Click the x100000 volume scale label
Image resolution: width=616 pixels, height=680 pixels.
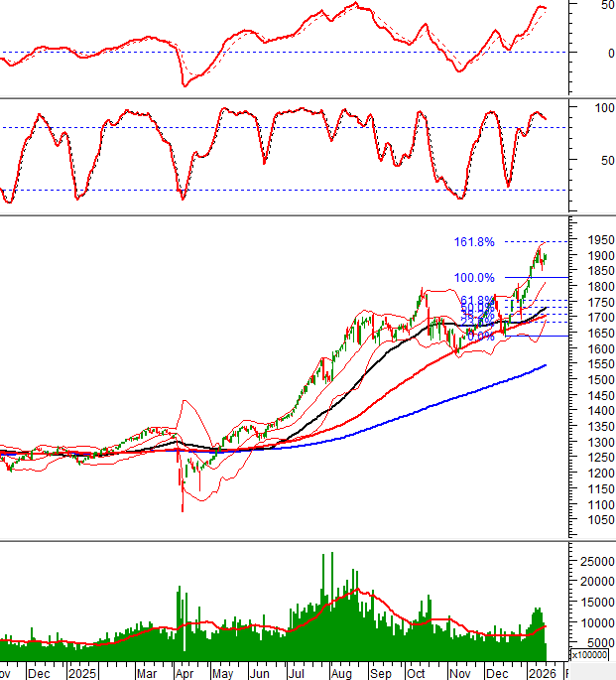tap(591, 655)
